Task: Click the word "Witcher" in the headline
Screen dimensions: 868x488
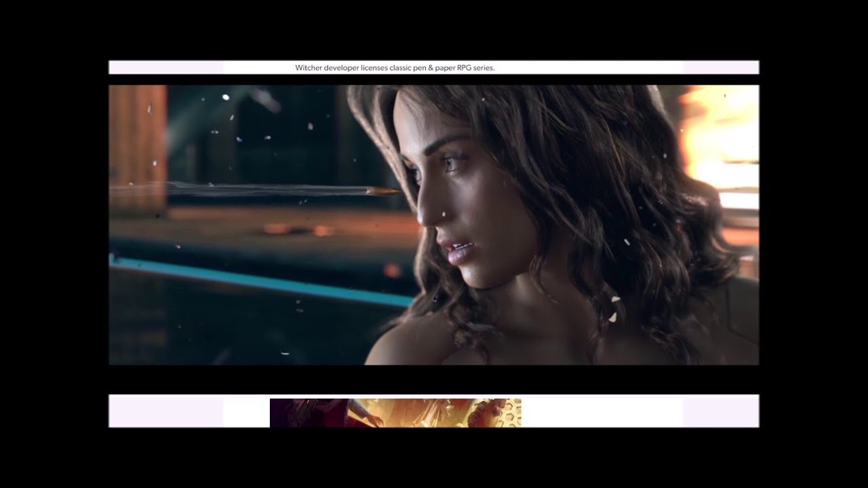Action: pos(309,68)
